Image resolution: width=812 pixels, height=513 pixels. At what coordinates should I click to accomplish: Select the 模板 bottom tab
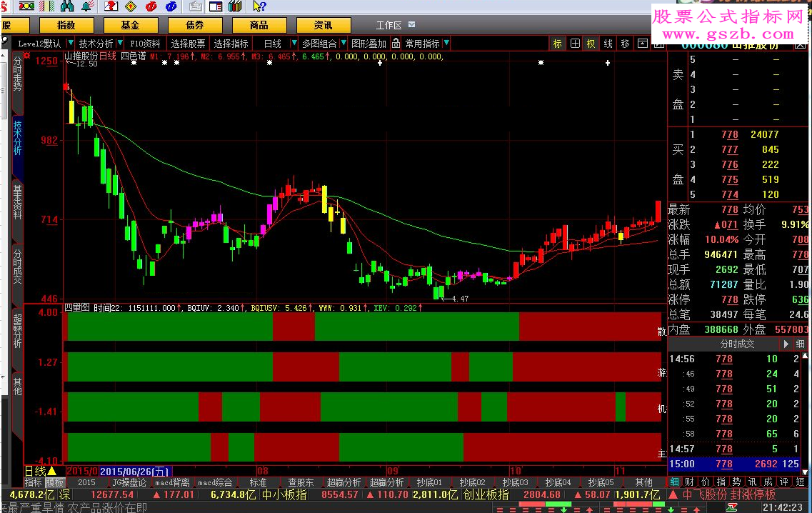[x=54, y=482]
